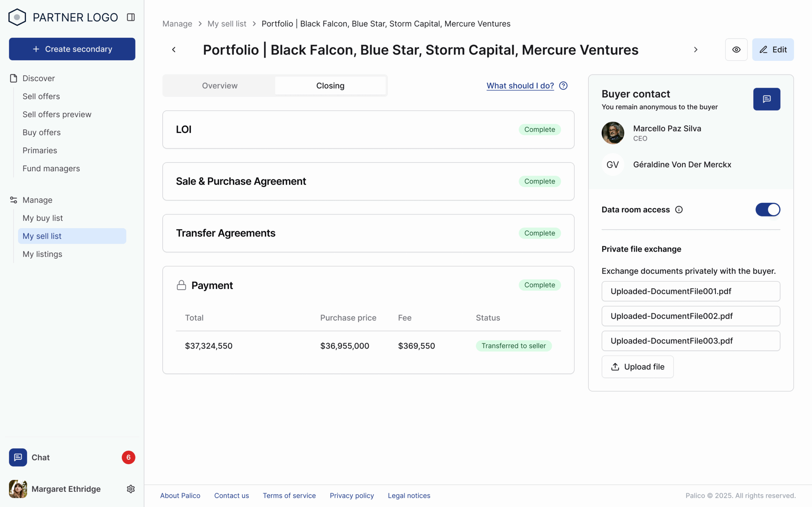Screen dimensions: 812x507
Task: Open 'What should I do?' link
Action: (x=520, y=86)
